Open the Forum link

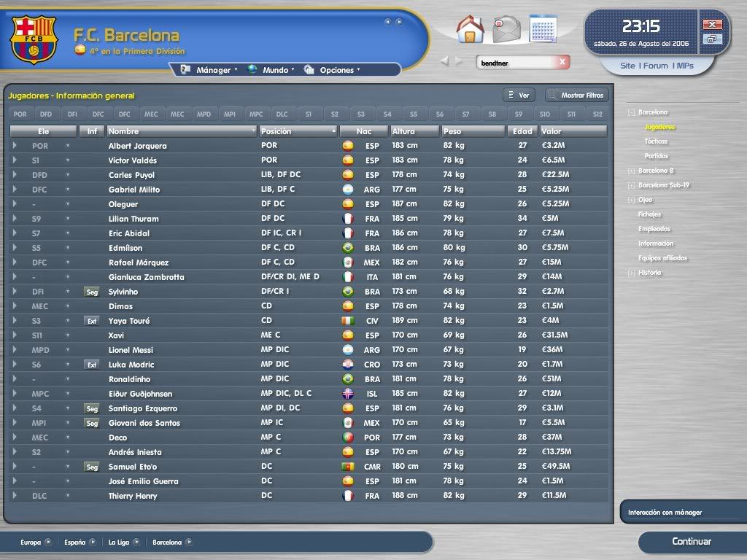(656, 66)
